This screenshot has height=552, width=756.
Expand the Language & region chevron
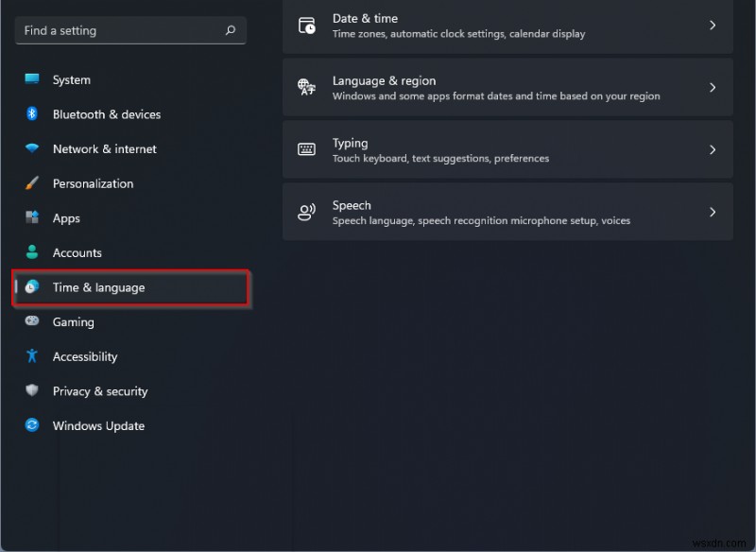pos(713,87)
